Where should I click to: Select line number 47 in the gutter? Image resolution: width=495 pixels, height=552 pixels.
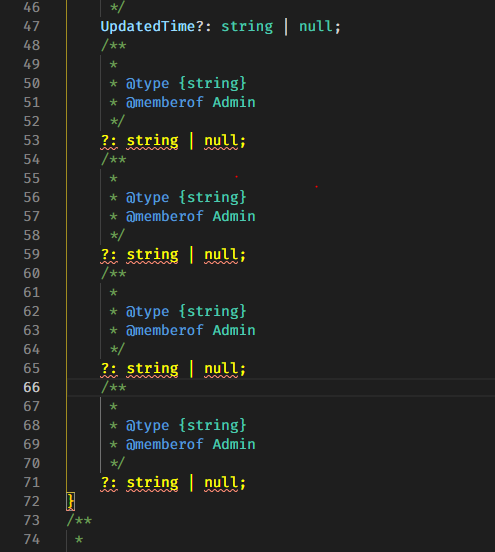(32, 26)
